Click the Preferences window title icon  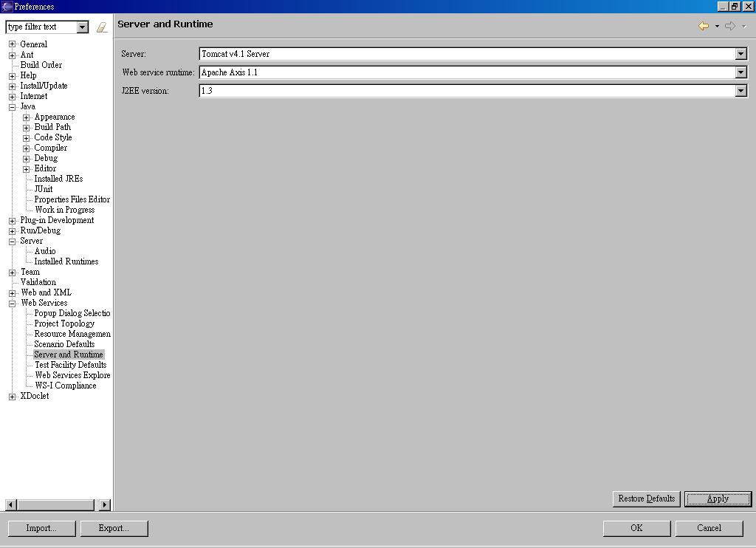click(7, 6)
